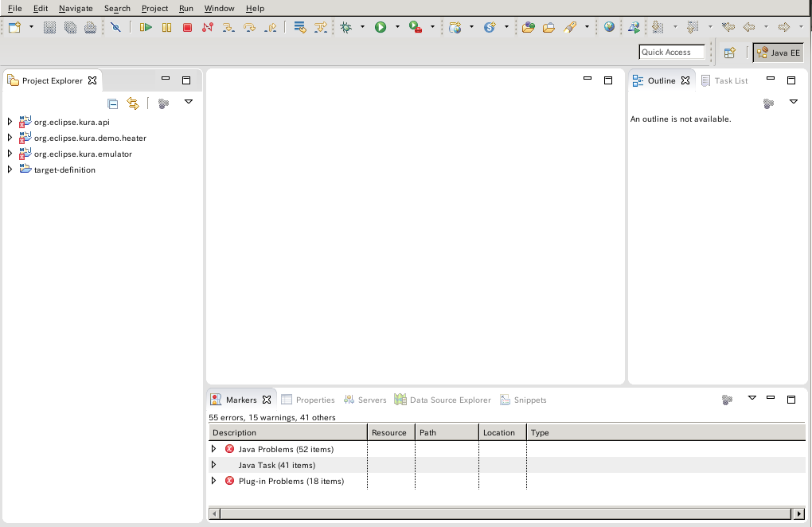Open the dropdown arrow beside blue S icon
812x527 pixels.
coord(506,27)
